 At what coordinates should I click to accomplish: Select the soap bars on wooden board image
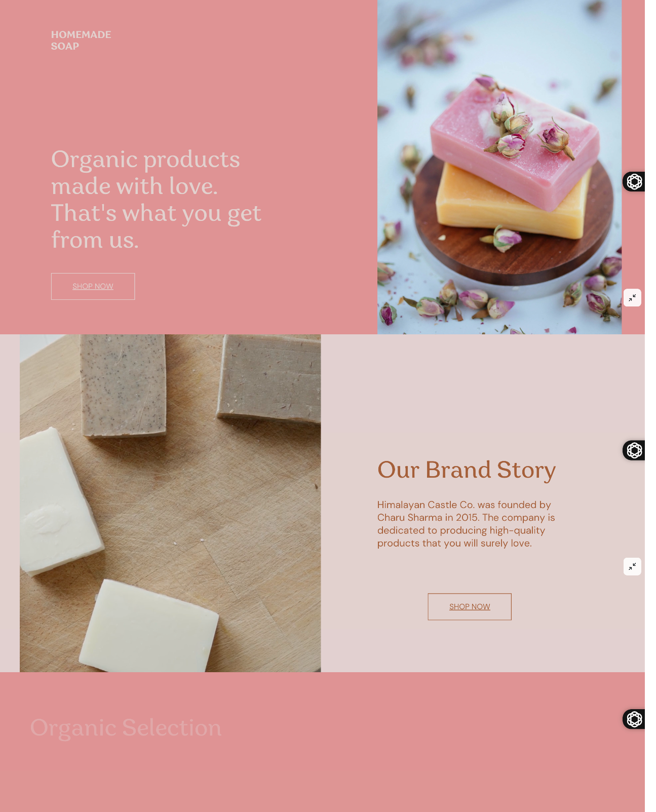[x=170, y=503]
